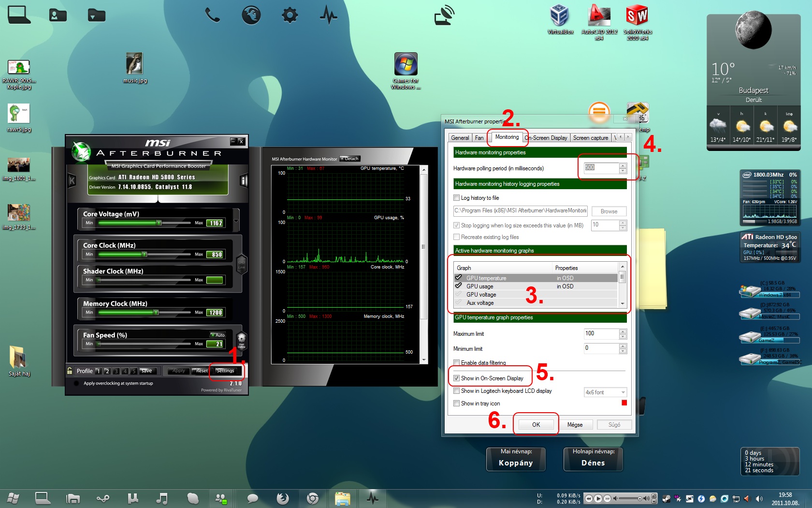Viewport: 812px width, 508px height.
Task: Open the Screen capture tab
Action: tap(591, 138)
